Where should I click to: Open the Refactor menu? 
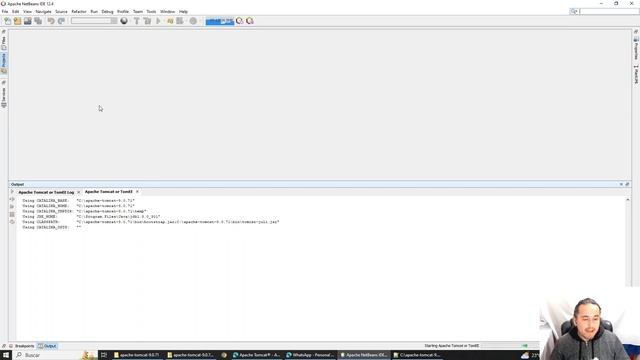79,11
